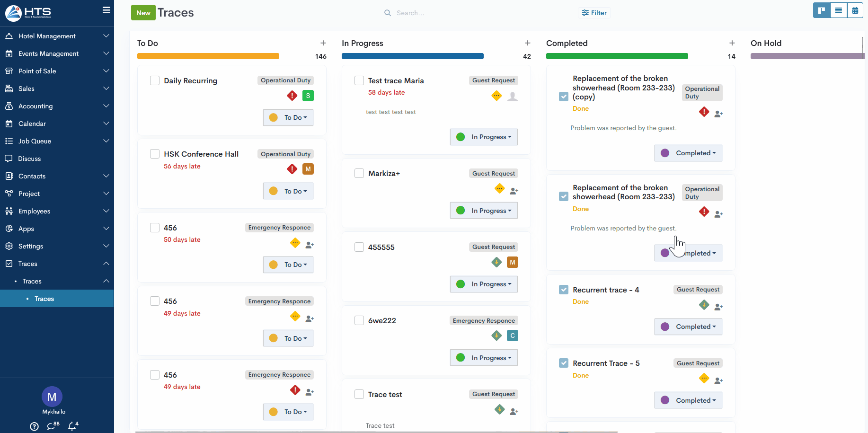Check the Daily Recurring trace checkbox
The width and height of the screenshot is (868, 433).
point(155,80)
